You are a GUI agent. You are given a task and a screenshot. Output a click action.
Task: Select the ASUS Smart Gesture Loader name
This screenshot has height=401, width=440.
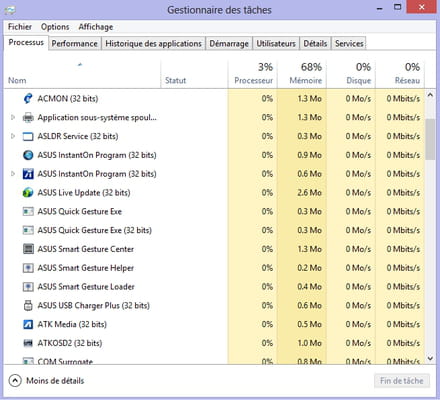(x=86, y=287)
